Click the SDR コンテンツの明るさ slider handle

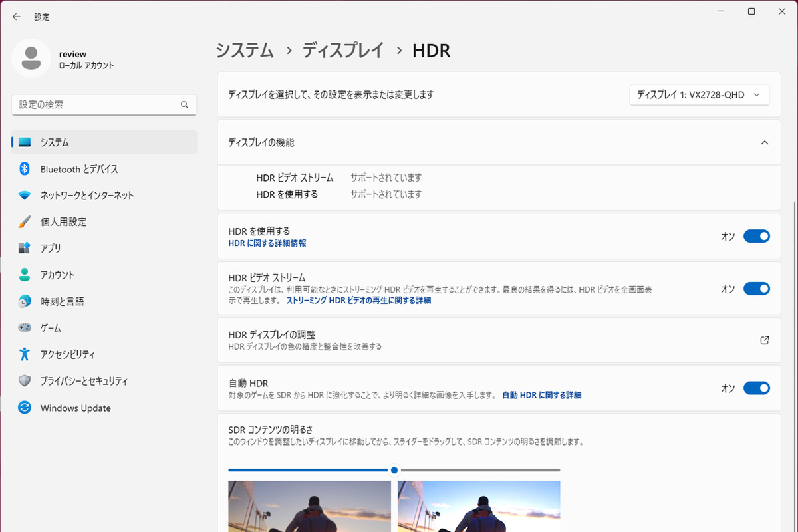394,470
